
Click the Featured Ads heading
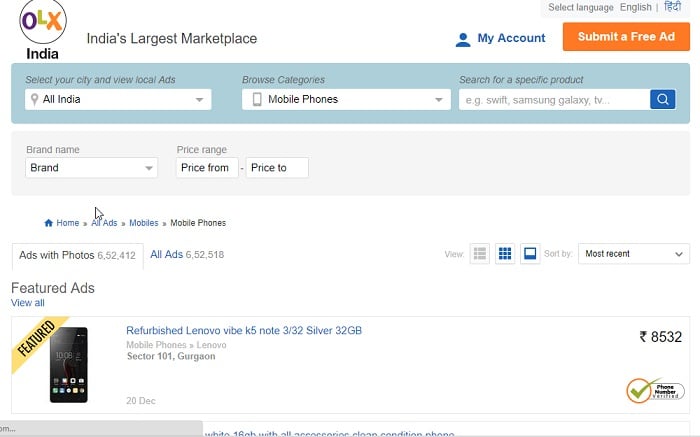pos(53,288)
